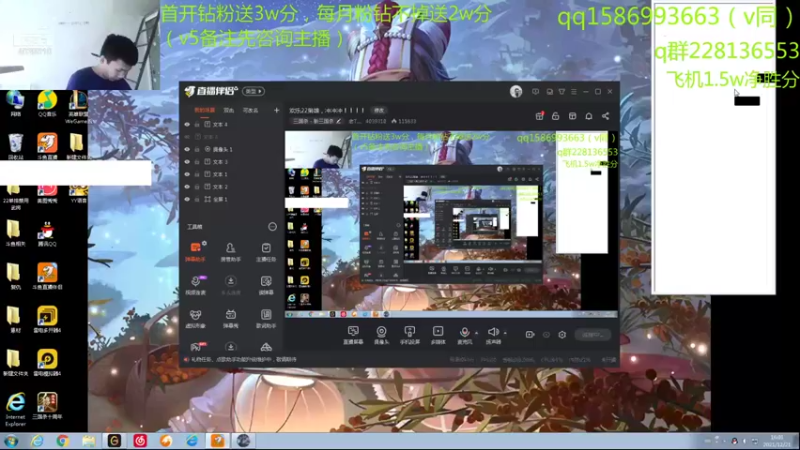Open the tent-shaped tool in bottom toolbox row
800x450 pixels.
pos(266,347)
